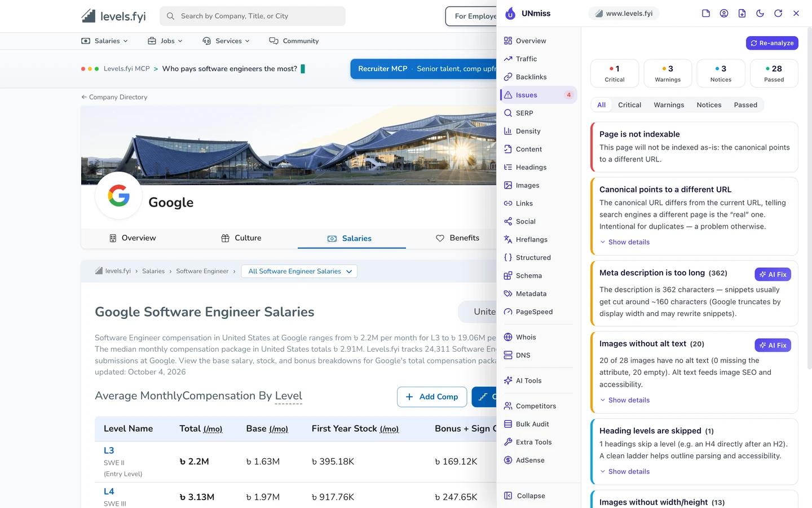812x508 pixels.
Task: Go to the Headings section
Action: pyautogui.click(x=539, y=167)
